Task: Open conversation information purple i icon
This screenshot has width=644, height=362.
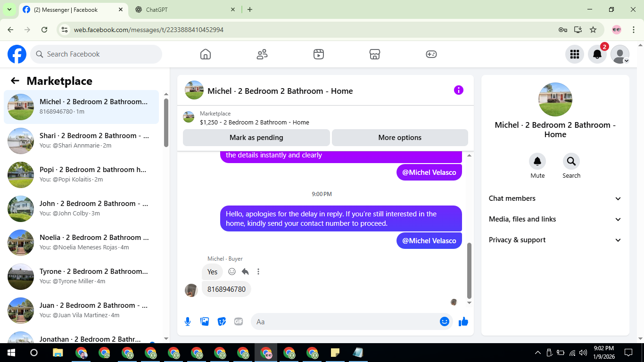Action: pyautogui.click(x=459, y=90)
